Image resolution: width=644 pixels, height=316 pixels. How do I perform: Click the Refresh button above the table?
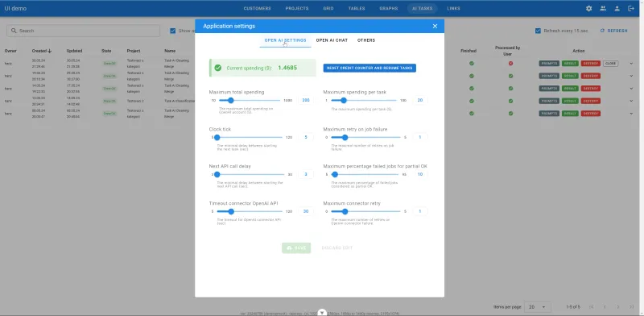613,31
